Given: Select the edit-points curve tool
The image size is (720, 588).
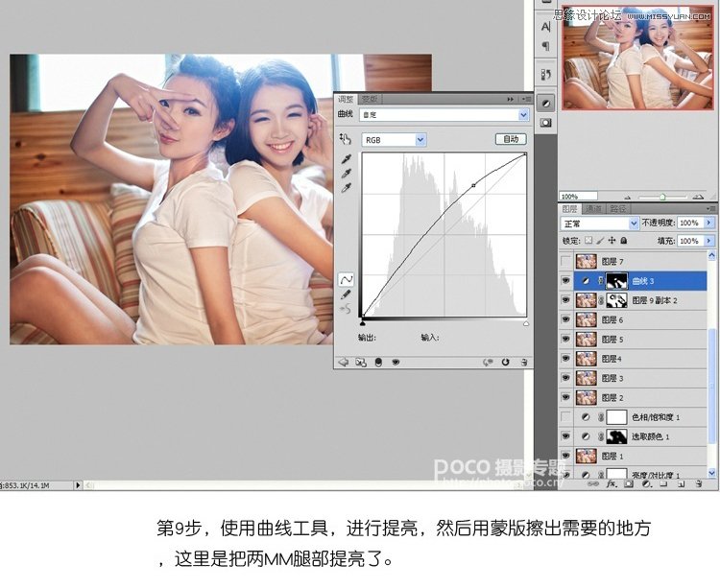Looking at the screenshot, I should coord(346,279).
